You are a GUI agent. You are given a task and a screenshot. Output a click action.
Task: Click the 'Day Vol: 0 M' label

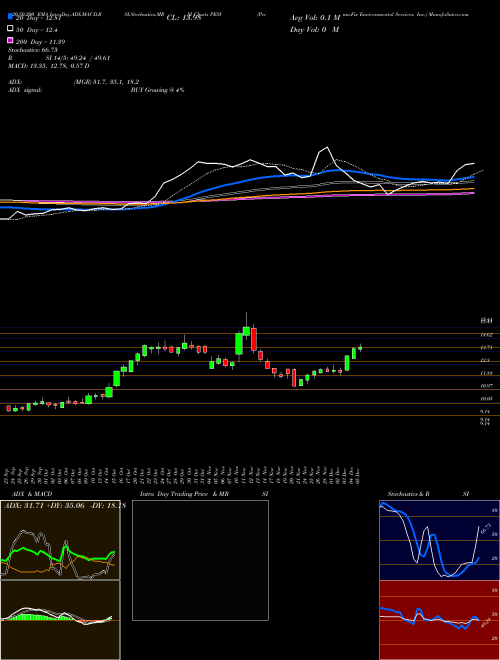314,29
